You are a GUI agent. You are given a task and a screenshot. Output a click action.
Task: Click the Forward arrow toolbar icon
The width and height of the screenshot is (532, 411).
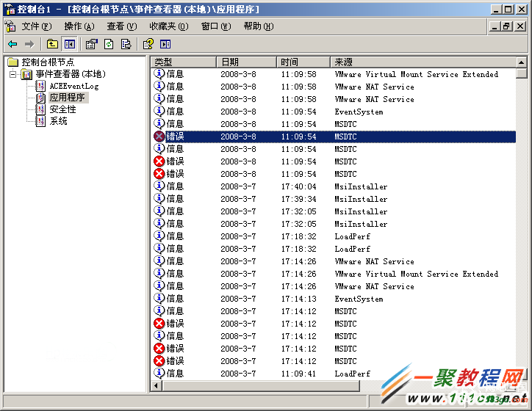click(29, 44)
